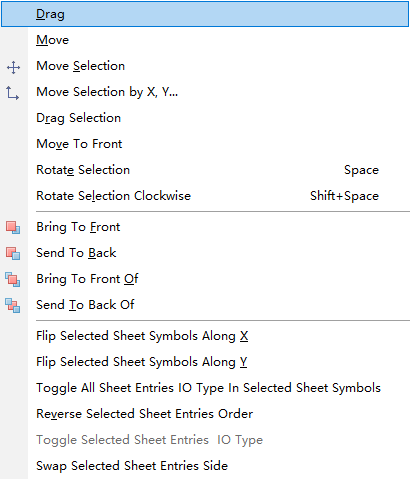The width and height of the screenshot is (410, 480).
Task: Select Swap Selected Sheet Entries Side
Action: [x=205, y=466]
